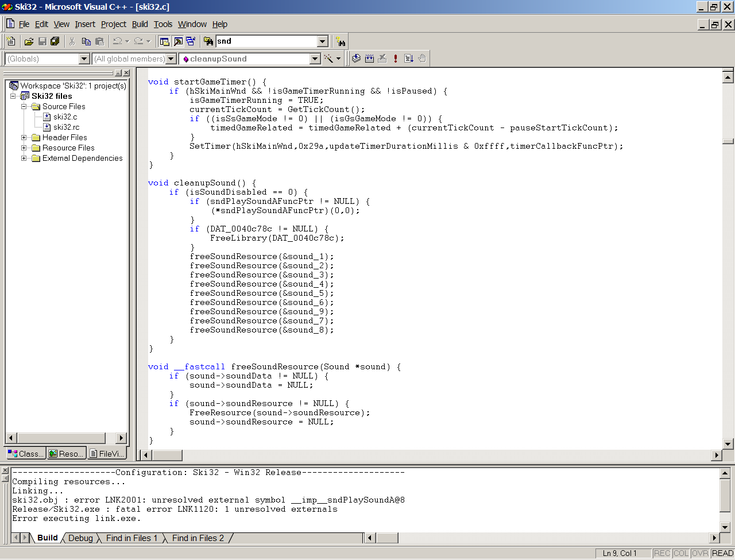The height and width of the screenshot is (560, 735).
Task: Expand the External Dependencies folder
Action: (24, 158)
